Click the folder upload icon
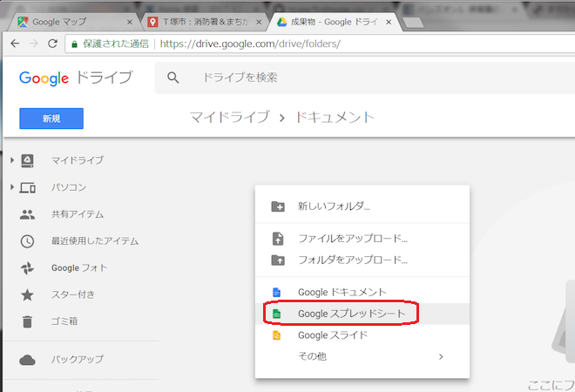Viewport: 575px width, 392px height. point(278,260)
